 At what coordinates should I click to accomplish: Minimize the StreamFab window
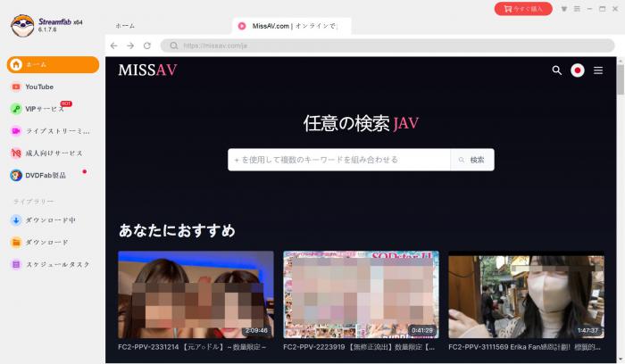tap(589, 9)
